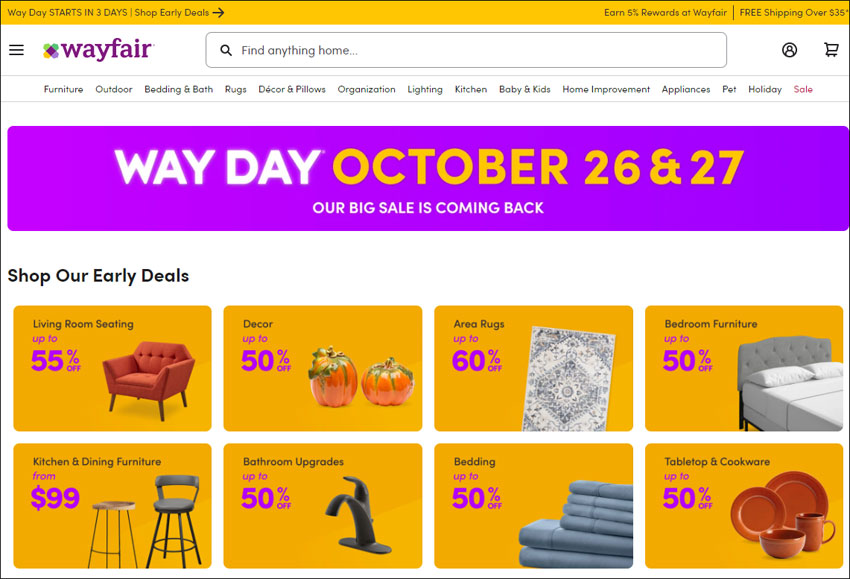The height and width of the screenshot is (579, 850).
Task: Click Earn 5% Rewards at Wayfair link
Action: coord(665,12)
